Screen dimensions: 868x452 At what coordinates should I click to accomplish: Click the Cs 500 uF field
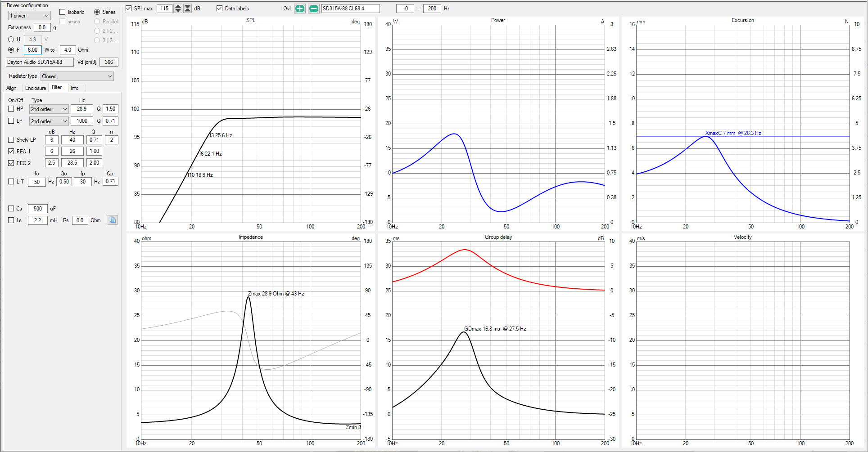[x=38, y=209]
